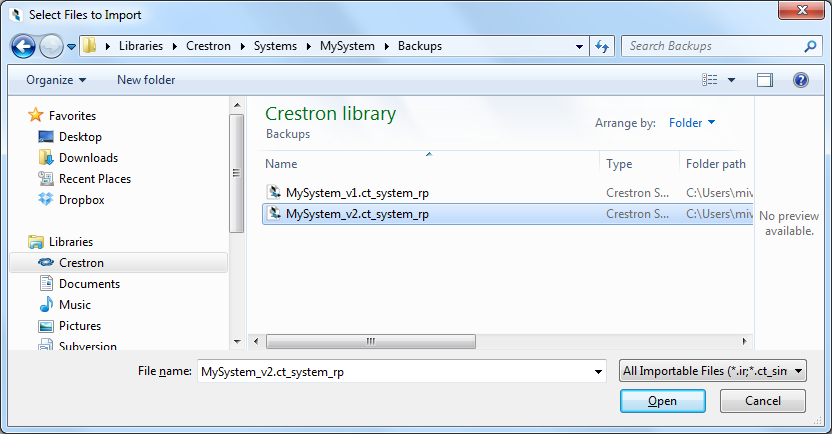Click the Dropbox icon in navigation pane
This screenshot has height=434, width=832.
pos(46,199)
